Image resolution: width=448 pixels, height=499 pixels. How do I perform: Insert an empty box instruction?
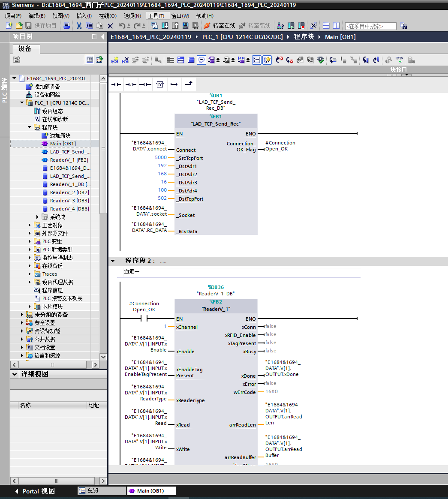pos(159,84)
